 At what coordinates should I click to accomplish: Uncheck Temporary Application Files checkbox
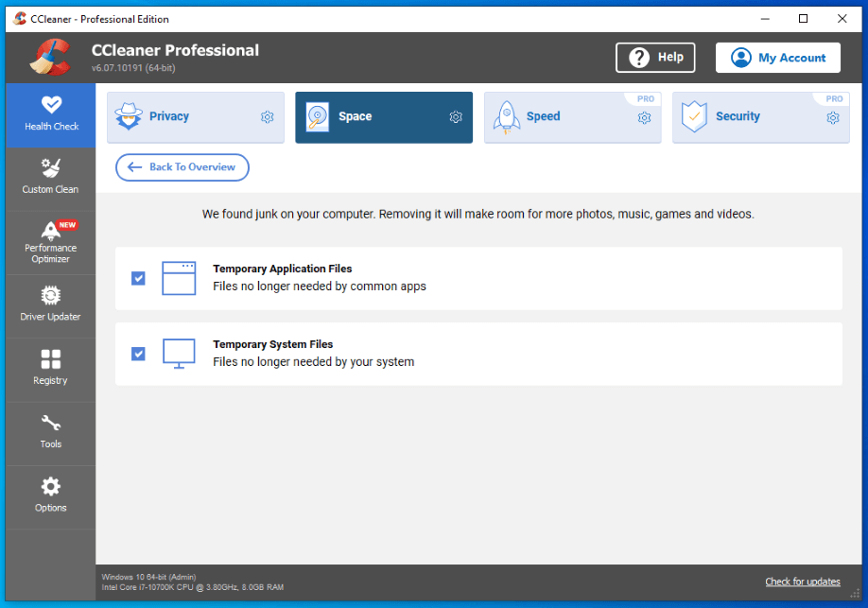(x=138, y=278)
